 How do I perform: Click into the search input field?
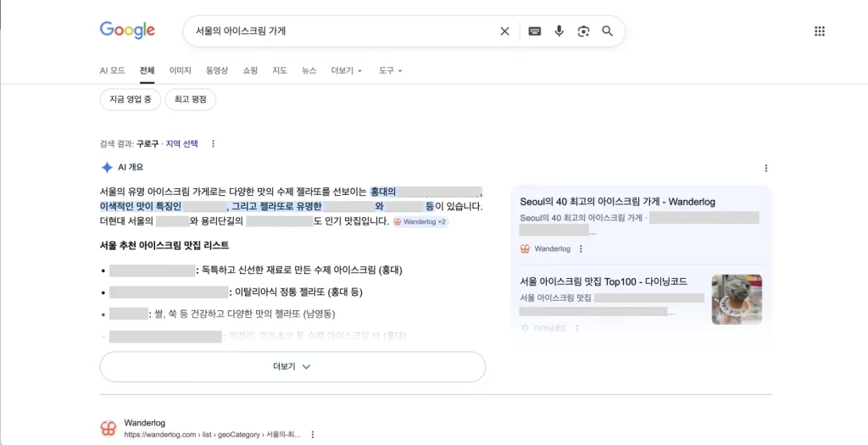tap(339, 31)
